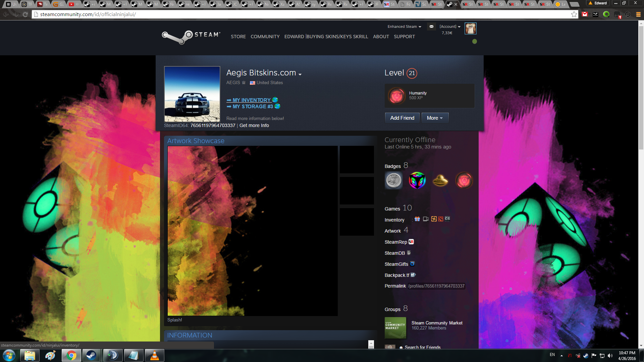644x362 pixels.
Task: Open Steam from the Windows taskbar
Action: coord(91,355)
